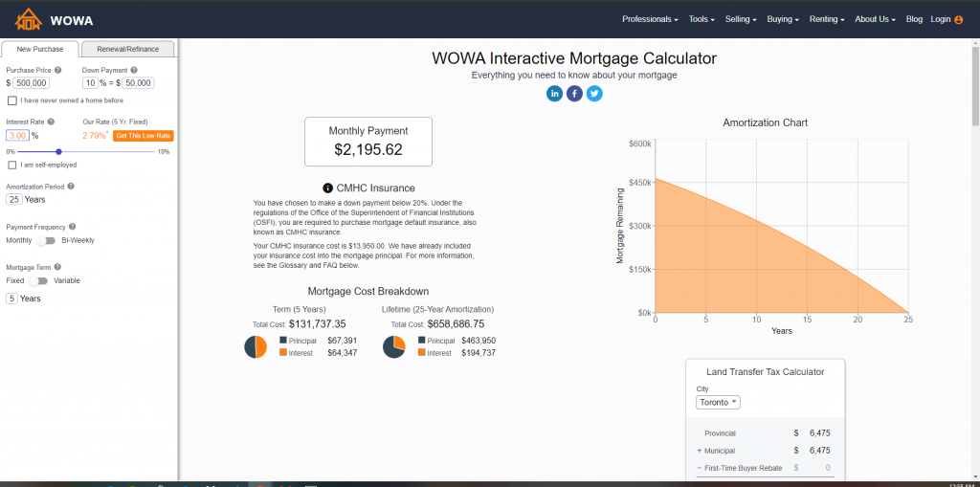This screenshot has width=980, height=487.
Task: Click the Purchase Price help icon
Action: [59, 70]
